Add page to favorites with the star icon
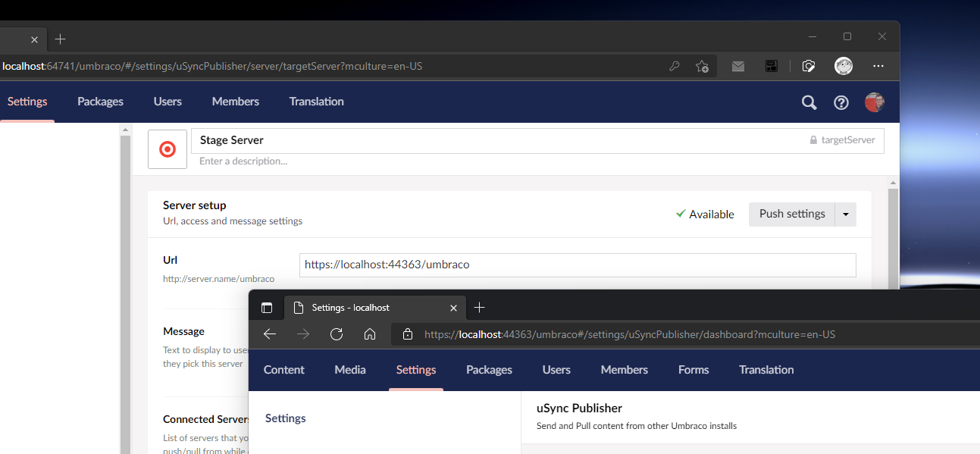The width and height of the screenshot is (980, 454). 703,66
